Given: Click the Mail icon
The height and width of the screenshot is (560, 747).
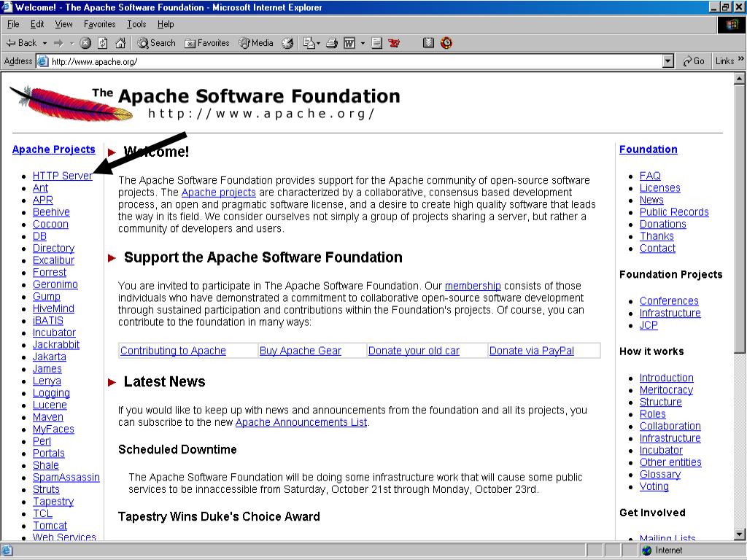Looking at the screenshot, I should tap(309, 43).
